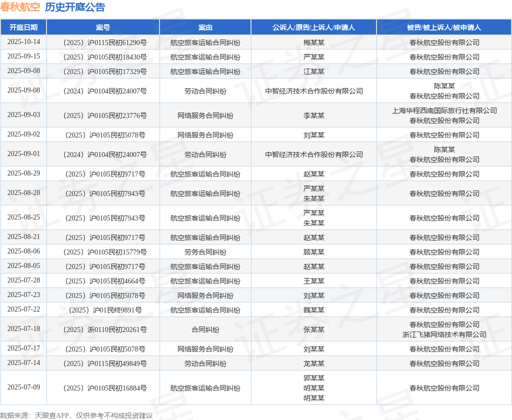512x420 pixels.
Task: Click the 春秋航空 title text
Action: pyautogui.click(x=20, y=7)
